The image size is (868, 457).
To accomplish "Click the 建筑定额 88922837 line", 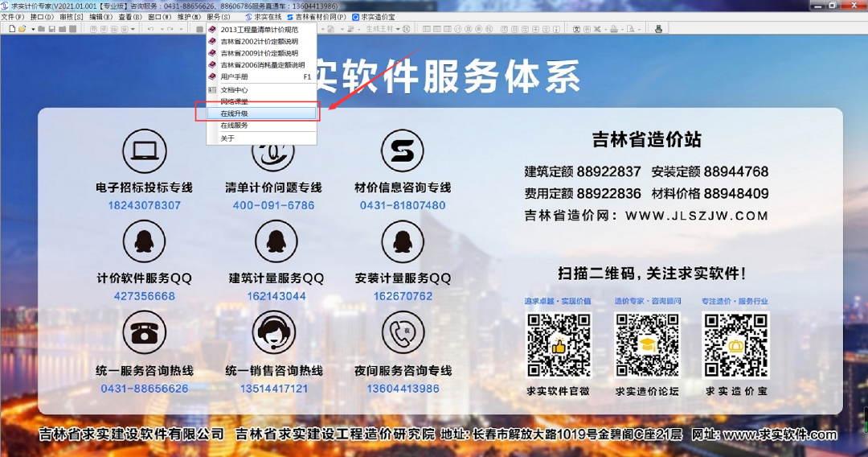I will click(x=583, y=171).
